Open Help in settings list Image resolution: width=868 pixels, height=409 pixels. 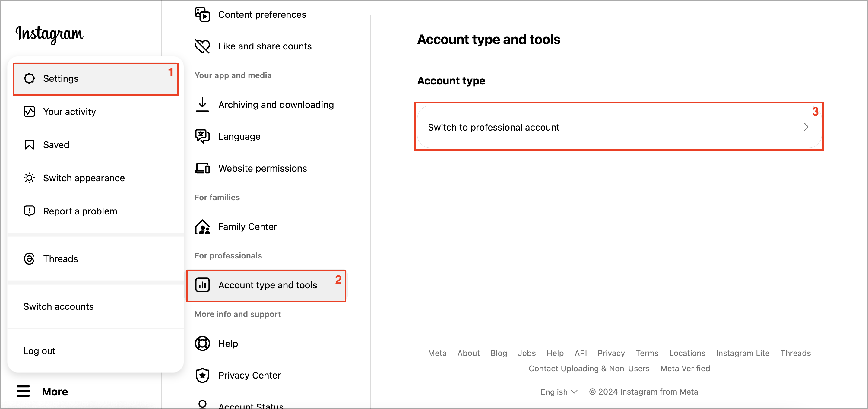266,343
